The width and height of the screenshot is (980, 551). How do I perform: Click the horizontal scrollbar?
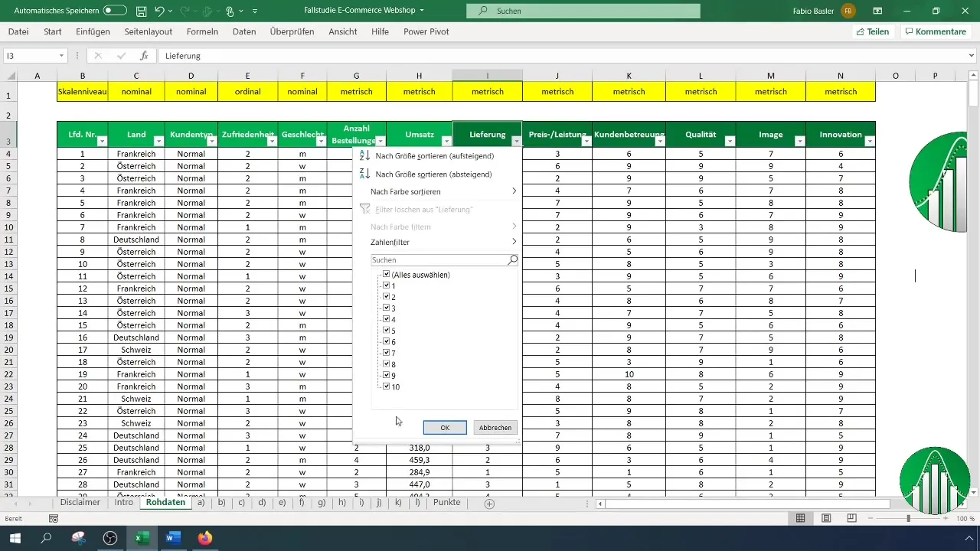[x=749, y=504]
